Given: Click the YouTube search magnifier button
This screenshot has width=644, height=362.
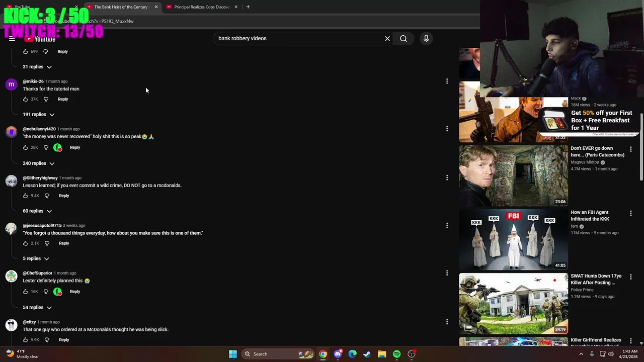Looking at the screenshot, I should (404, 38).
